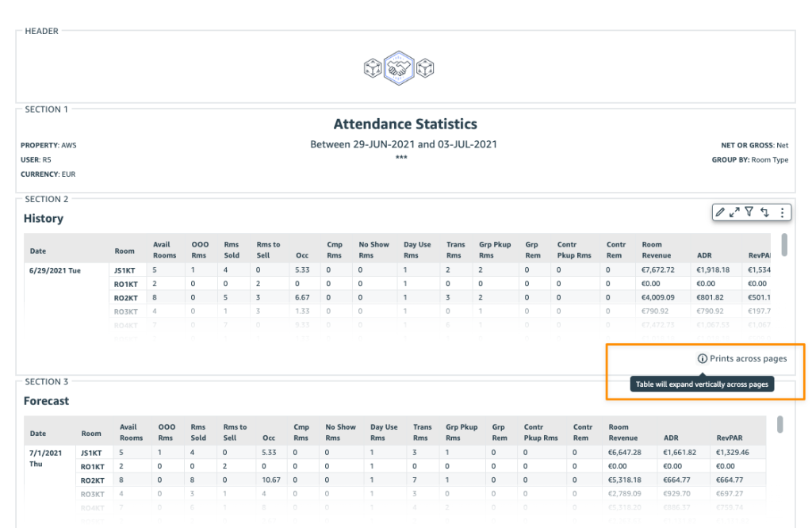Select the handshake logo in the header
This screenshot has height=528, width=812.
pyautogui.click(x=398, y=67)
